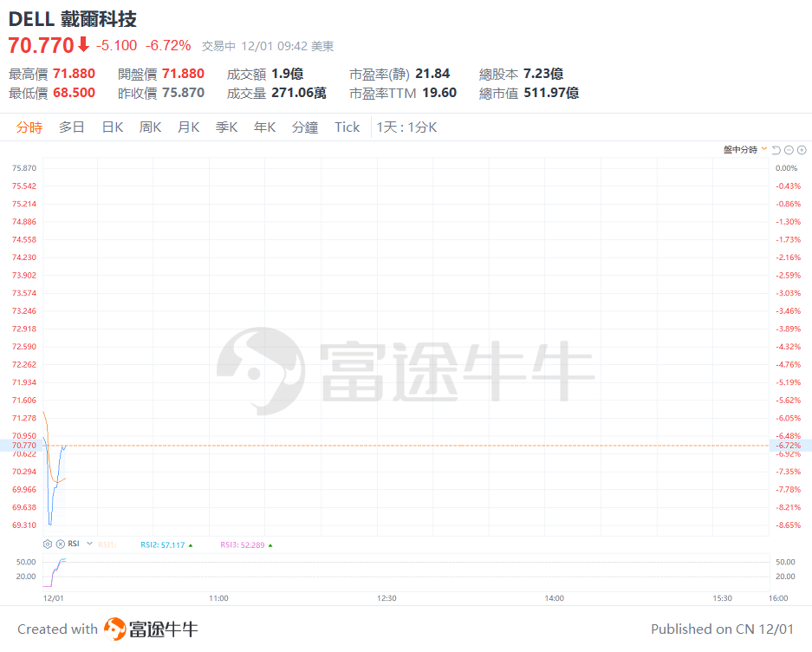Click the 最高價 71.880 value
Screen dimensions: 812x652
(x=74, y=74)
